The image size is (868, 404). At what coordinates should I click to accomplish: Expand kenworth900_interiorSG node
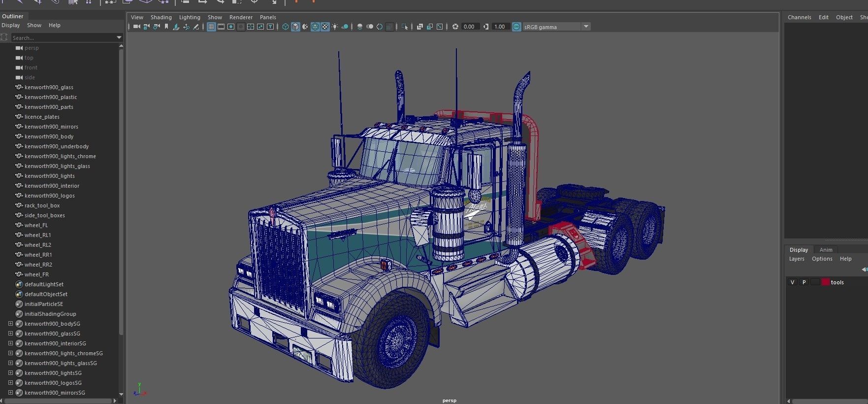pos(10,343)
